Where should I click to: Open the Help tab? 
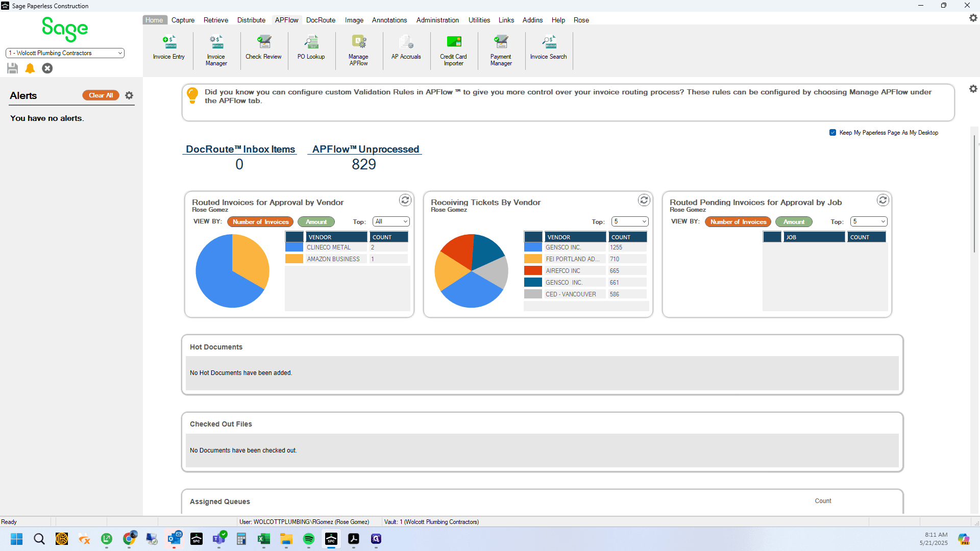558,20
